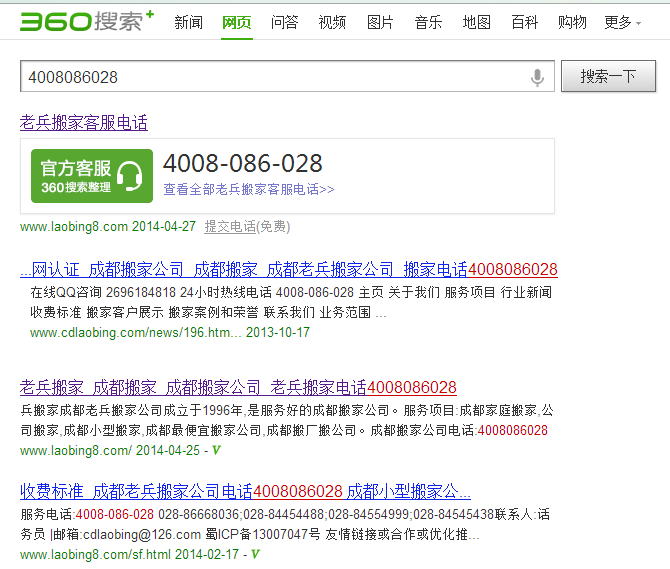Click the 360搜索 logo
This screenshot has height=569, width=670.
click(87, 21)
